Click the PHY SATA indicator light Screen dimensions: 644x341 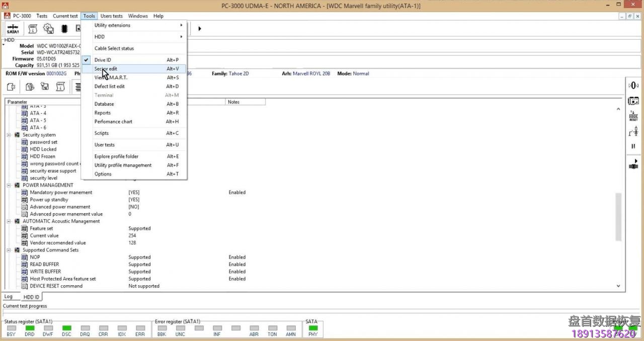click(313, 328)
